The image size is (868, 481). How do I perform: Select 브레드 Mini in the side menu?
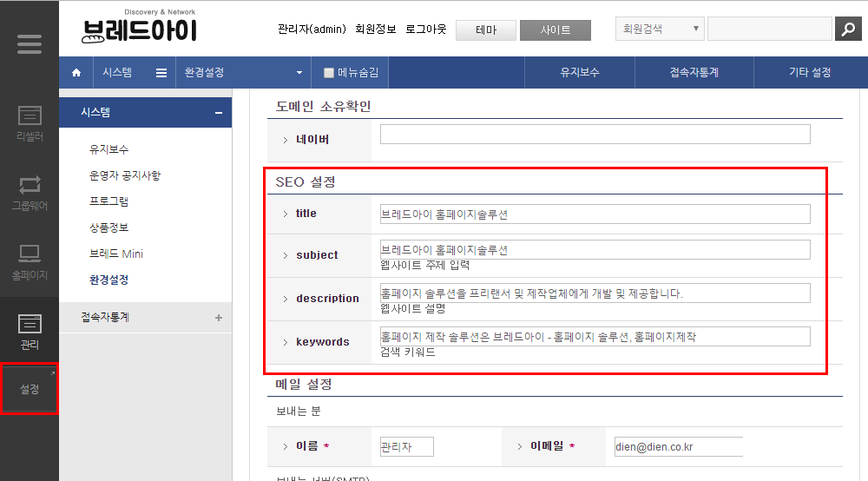pyautogui.click(x=116, y=254)
